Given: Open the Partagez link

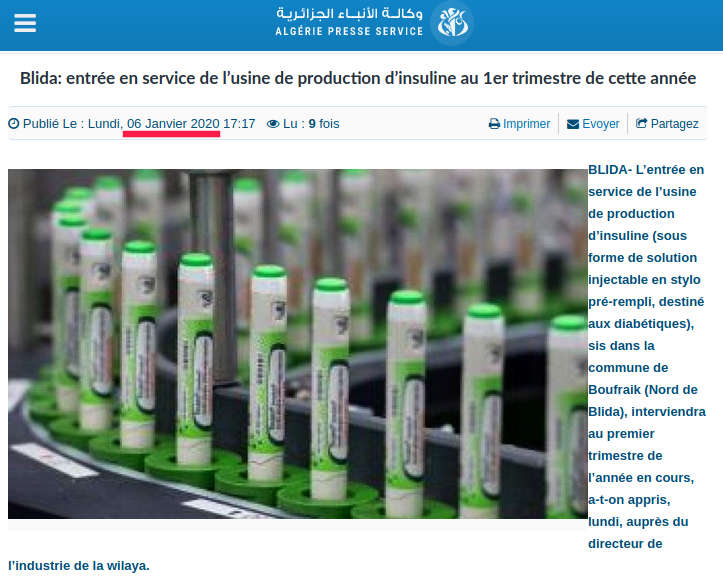Looking at the screenshot, I should tap(674, 124).
